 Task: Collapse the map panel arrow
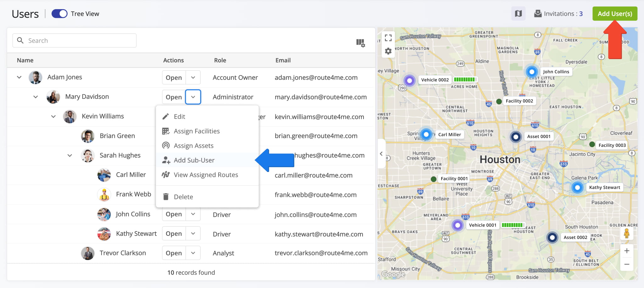pos(381,154)
